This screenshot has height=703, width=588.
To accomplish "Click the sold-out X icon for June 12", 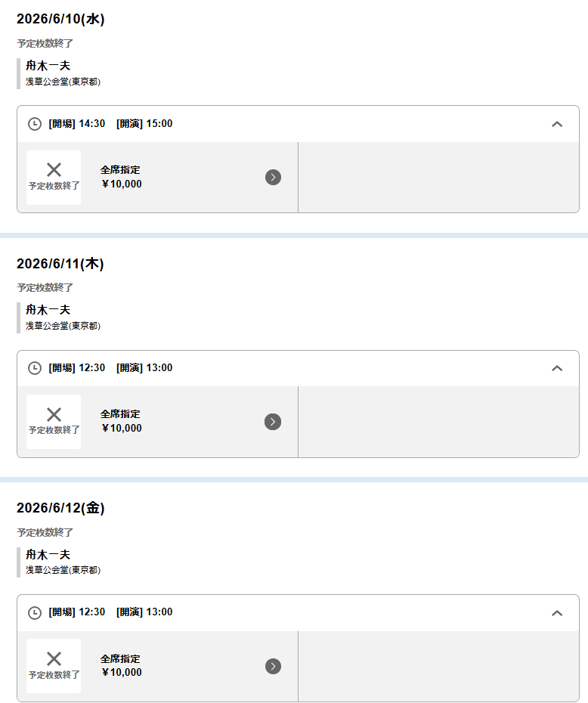I will tap(54, 658).
